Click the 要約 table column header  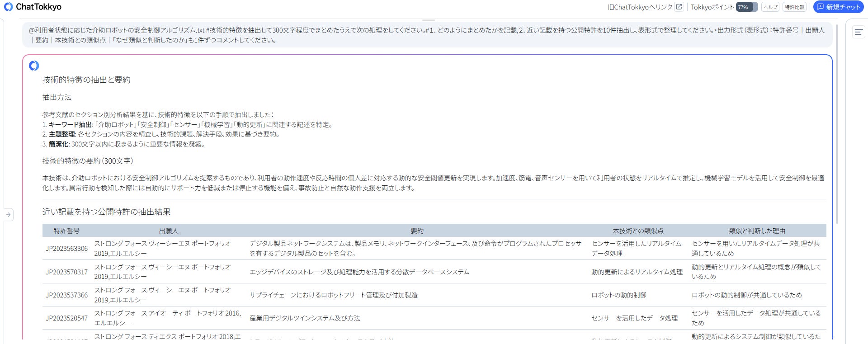click(417, 231)
